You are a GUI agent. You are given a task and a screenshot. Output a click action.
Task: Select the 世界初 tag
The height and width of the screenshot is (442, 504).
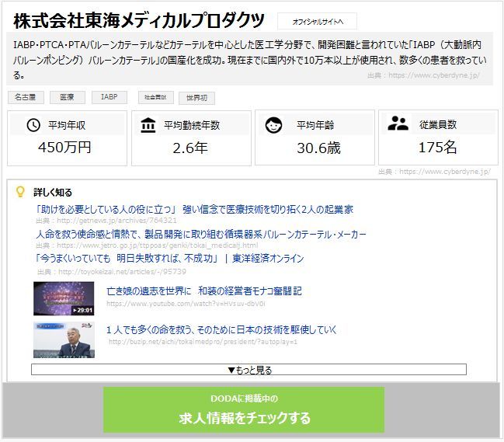pyautogui.click(x=196, y=98)
